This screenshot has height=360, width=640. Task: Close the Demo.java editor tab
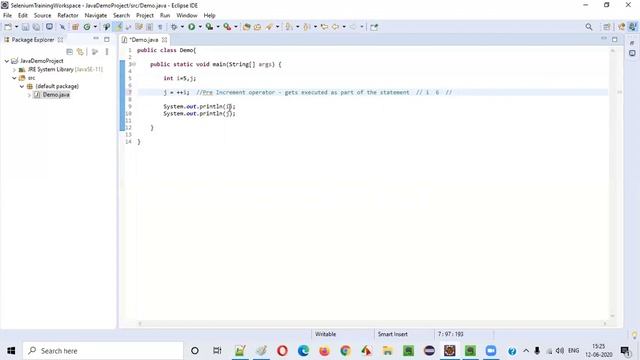point(164,40)
